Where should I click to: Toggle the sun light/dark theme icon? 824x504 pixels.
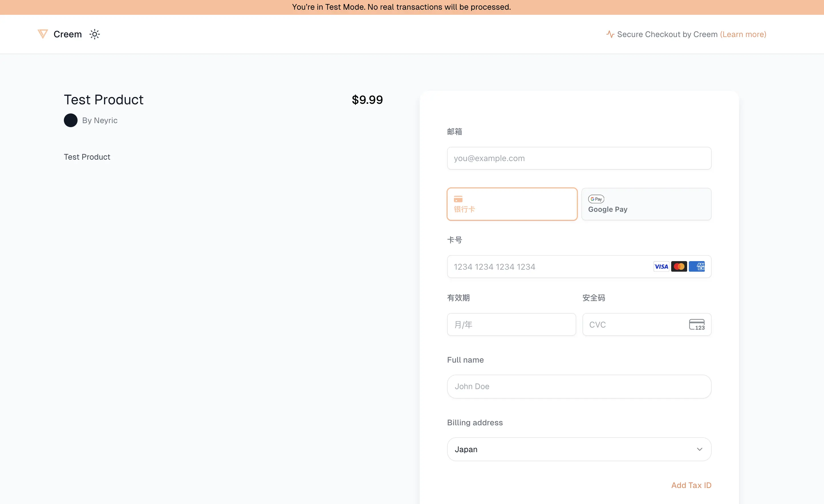click(x=95, y=34)
